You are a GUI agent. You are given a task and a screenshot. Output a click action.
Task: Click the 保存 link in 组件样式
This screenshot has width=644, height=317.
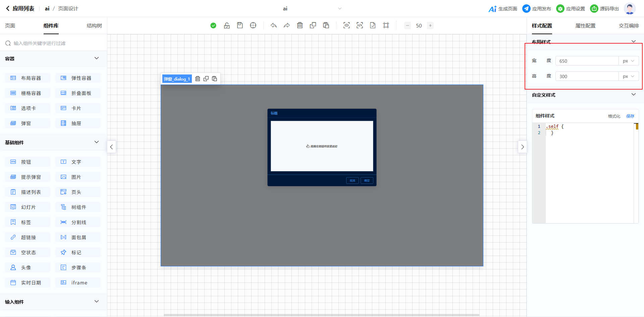[x=630, y=116]
